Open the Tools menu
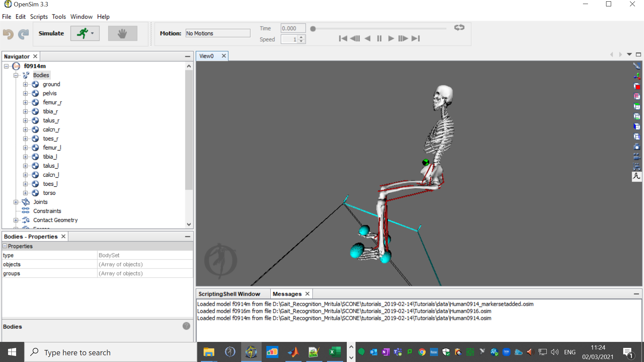 point(59,16)
